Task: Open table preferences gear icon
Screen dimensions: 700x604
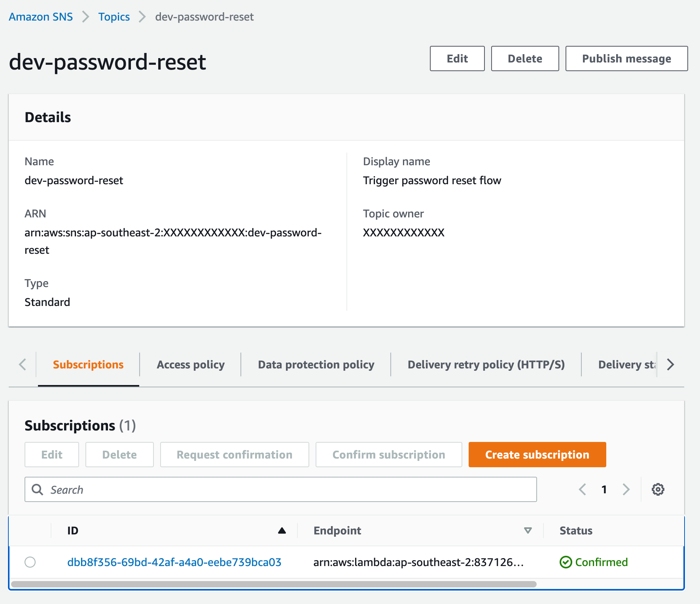Action: pos(658,489)
